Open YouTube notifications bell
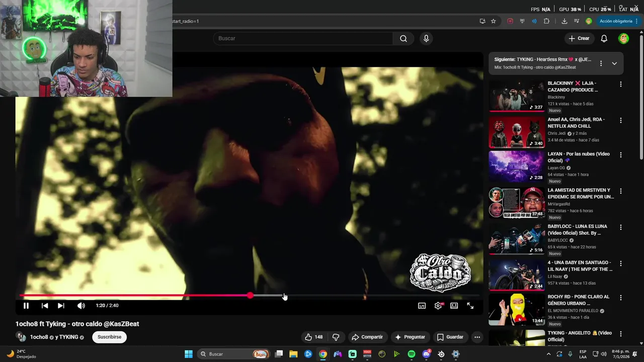644x362 pixels. (604, 39)
